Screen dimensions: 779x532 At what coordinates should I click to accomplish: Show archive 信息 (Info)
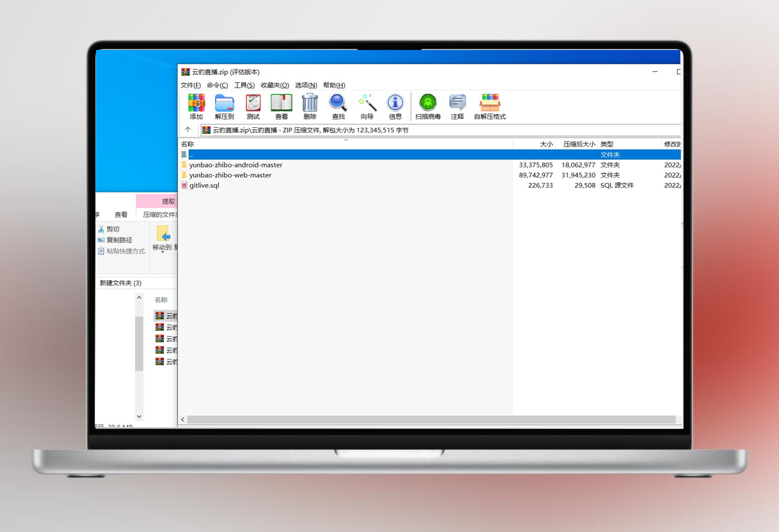click(x=395, y=106)
